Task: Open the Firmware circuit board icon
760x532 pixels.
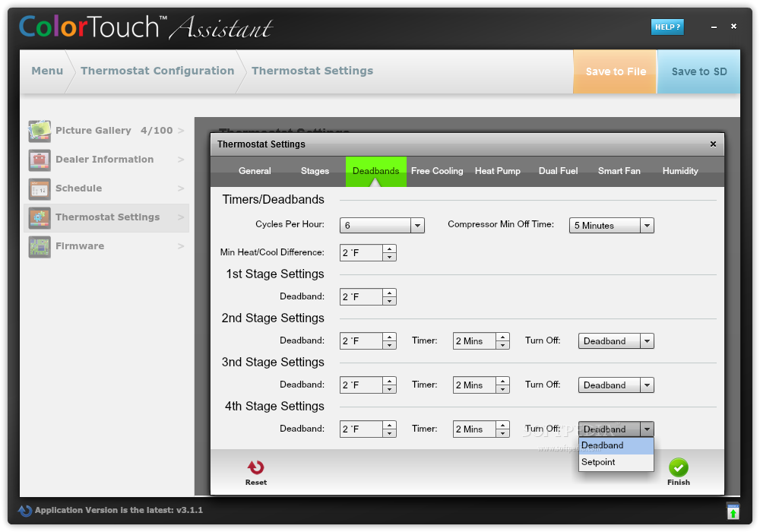Action: pyautogui.click(x=40, y=246)
